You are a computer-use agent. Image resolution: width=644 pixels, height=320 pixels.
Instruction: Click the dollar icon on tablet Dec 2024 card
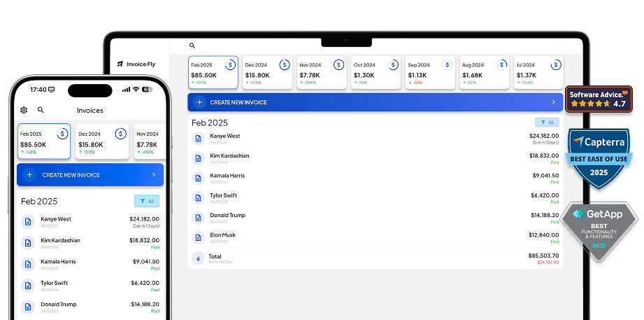point(285,64)
